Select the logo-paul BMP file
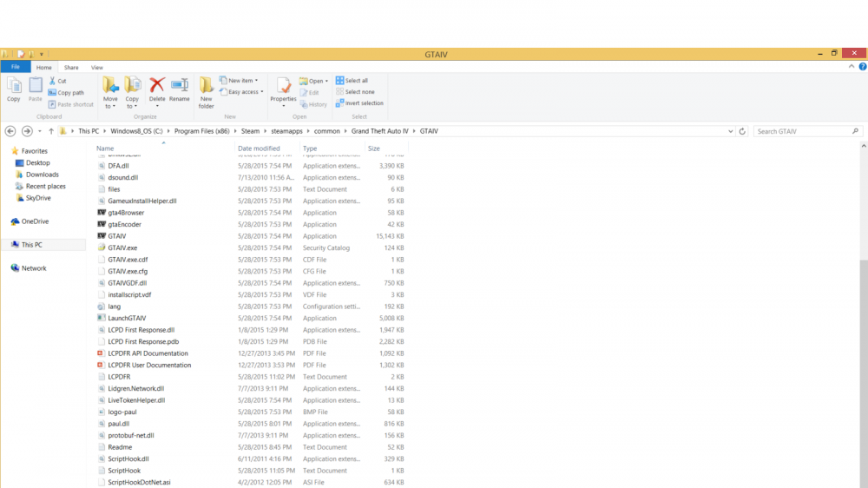 click(x=122, y=412)
